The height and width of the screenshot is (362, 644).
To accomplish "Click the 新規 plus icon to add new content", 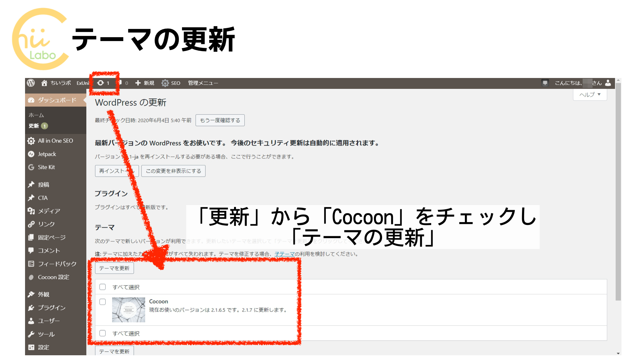I will tap(138, 83).
